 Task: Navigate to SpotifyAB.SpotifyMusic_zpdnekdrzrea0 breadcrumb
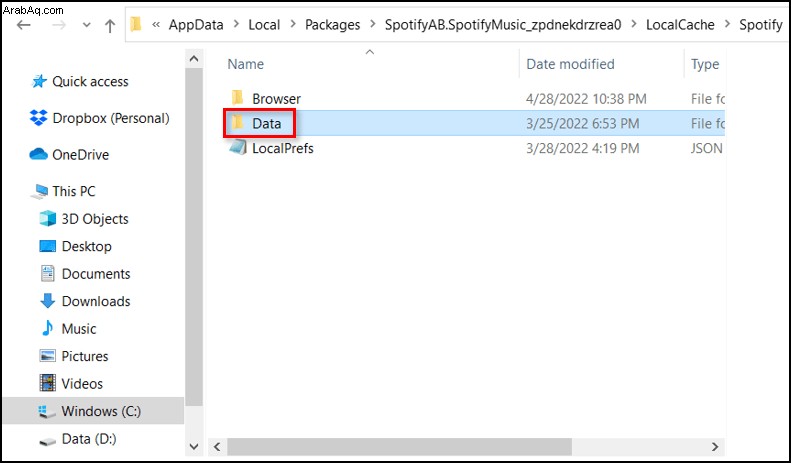503,25
